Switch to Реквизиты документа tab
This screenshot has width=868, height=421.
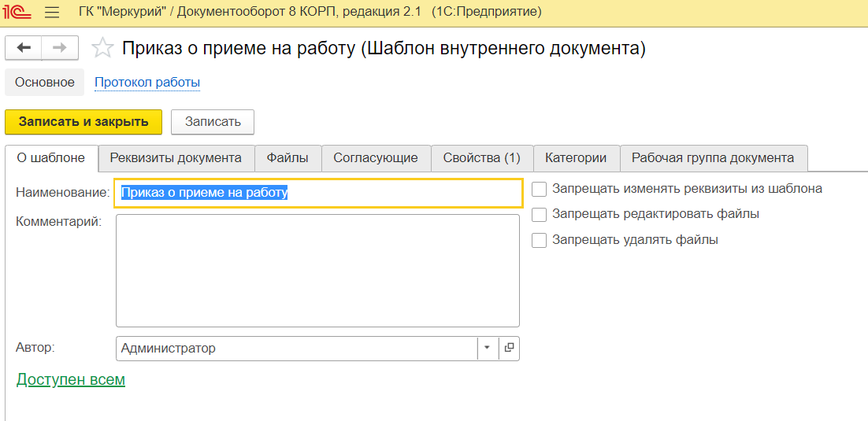pos(176,158)
